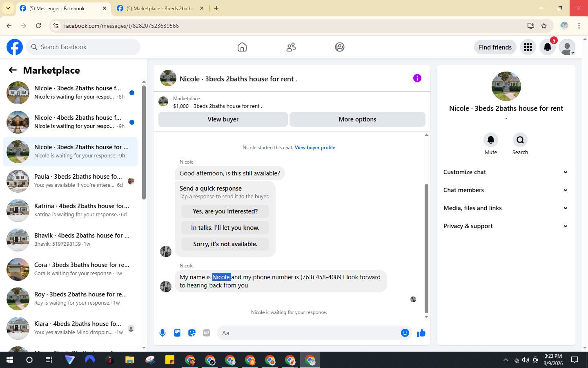This screenshot has height=368, width=588.
Task: Click View buyer button
Action: [x=223, y=119]
